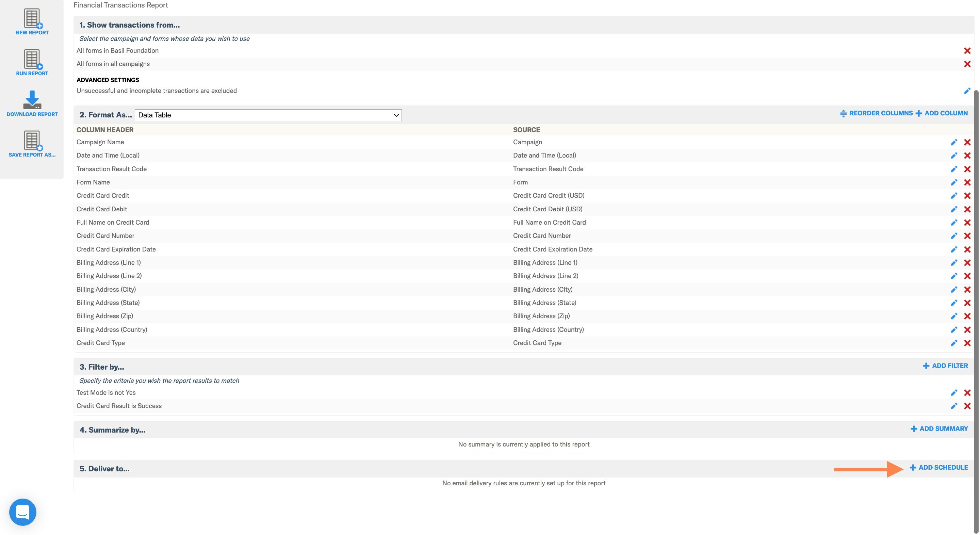
Task: Delete the Date and Time (Local) column
Action: pyautogui.click(x=967, y=155)
